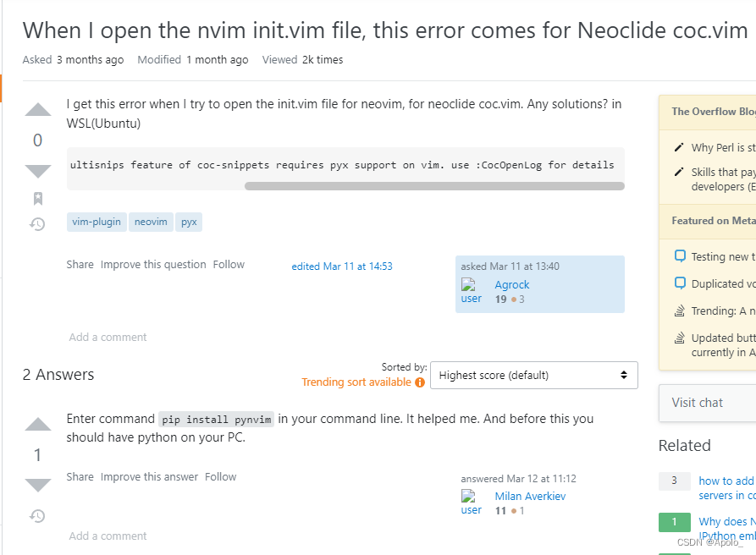
Task: Select the neovim tag
Action: point(151,222)
